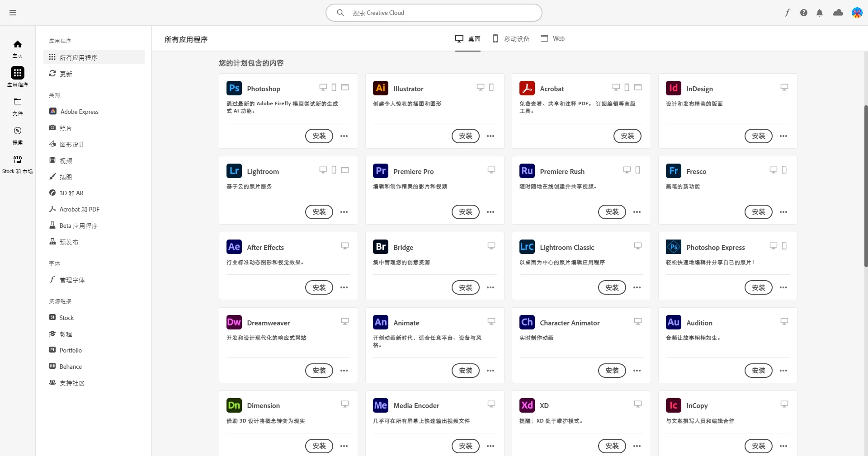Switch to the 移动设备 (Mobile) tab
This screenshot has width=868, height=456.
[x=511, y=39]
